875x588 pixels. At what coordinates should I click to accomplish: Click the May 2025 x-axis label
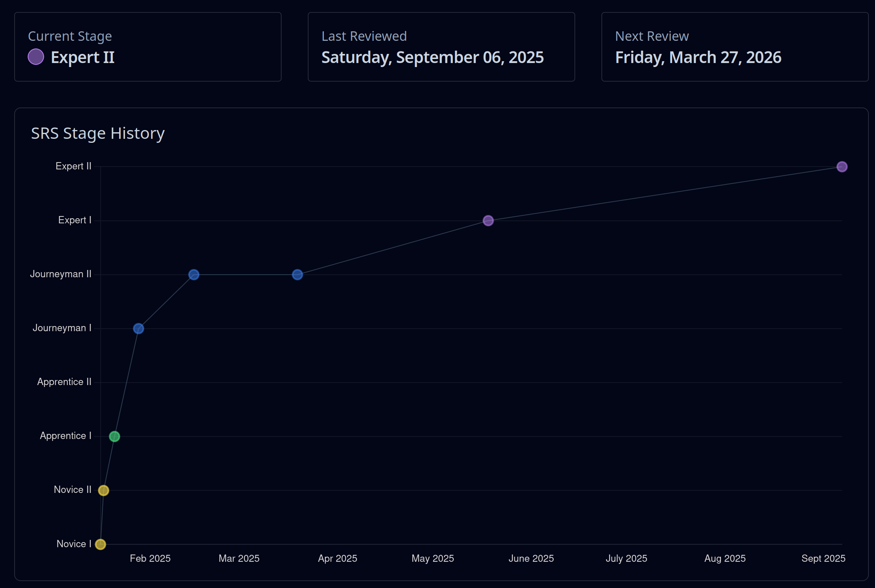433,558
